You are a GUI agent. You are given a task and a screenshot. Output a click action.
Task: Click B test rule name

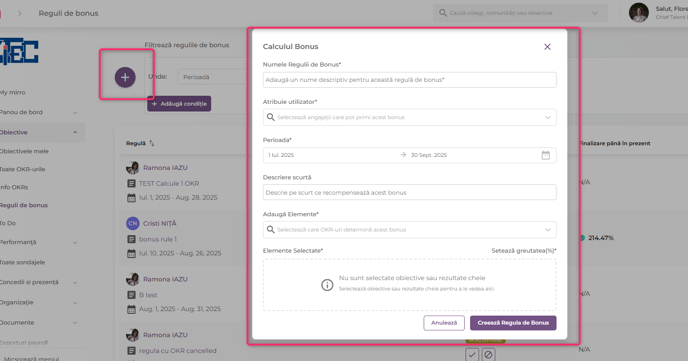[x=148, y=295]
